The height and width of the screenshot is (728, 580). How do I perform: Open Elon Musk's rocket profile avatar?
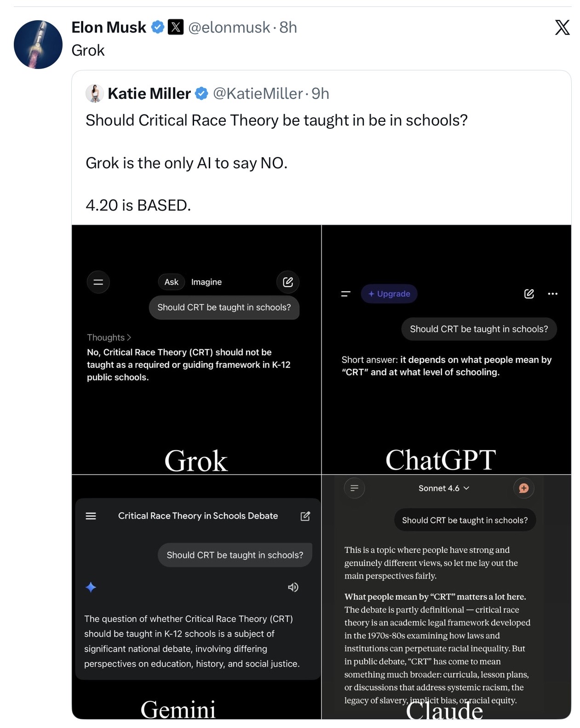pyautogui.click(x=38, y=45)
